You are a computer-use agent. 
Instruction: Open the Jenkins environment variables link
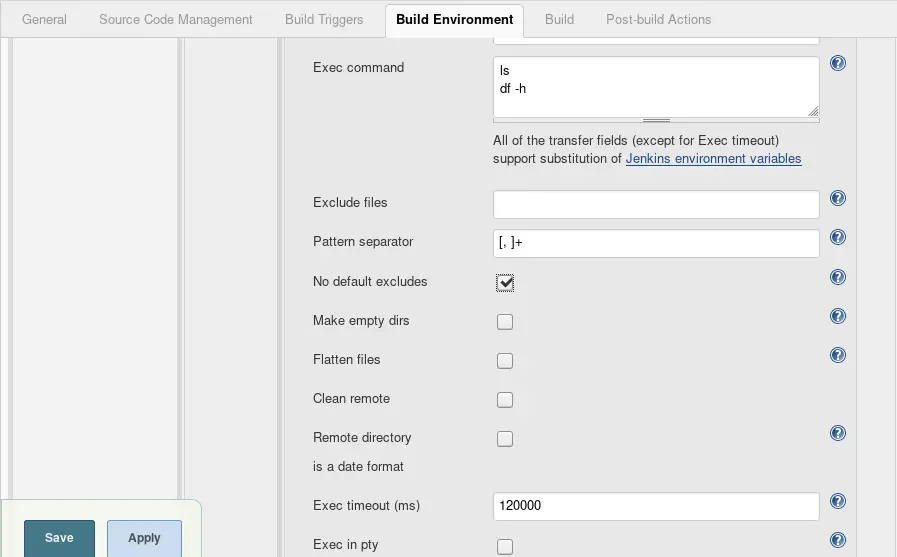(x=713, y=158)
